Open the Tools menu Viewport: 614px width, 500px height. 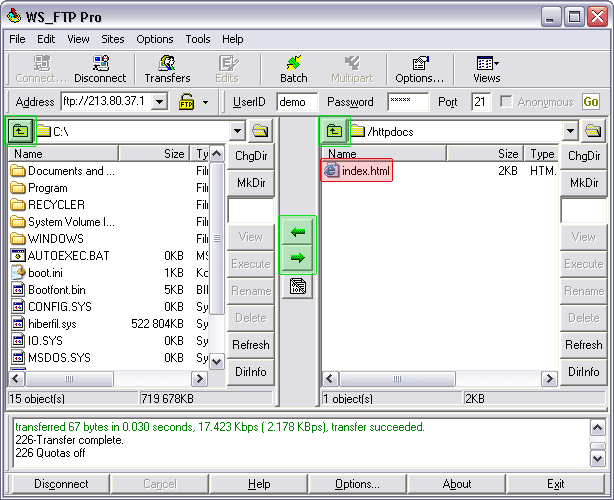[x=198, y=39]
